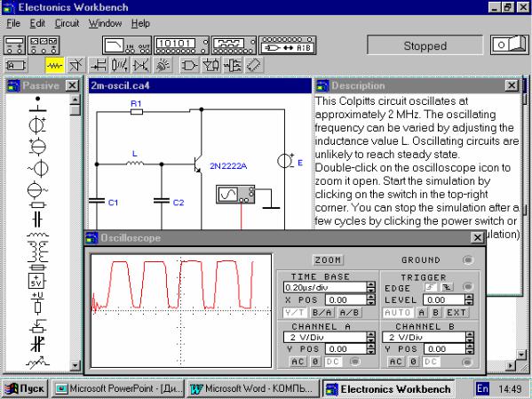Screen dimensions: 532x399
Task: Open the logic converter instrument
Action: [288, 45]
